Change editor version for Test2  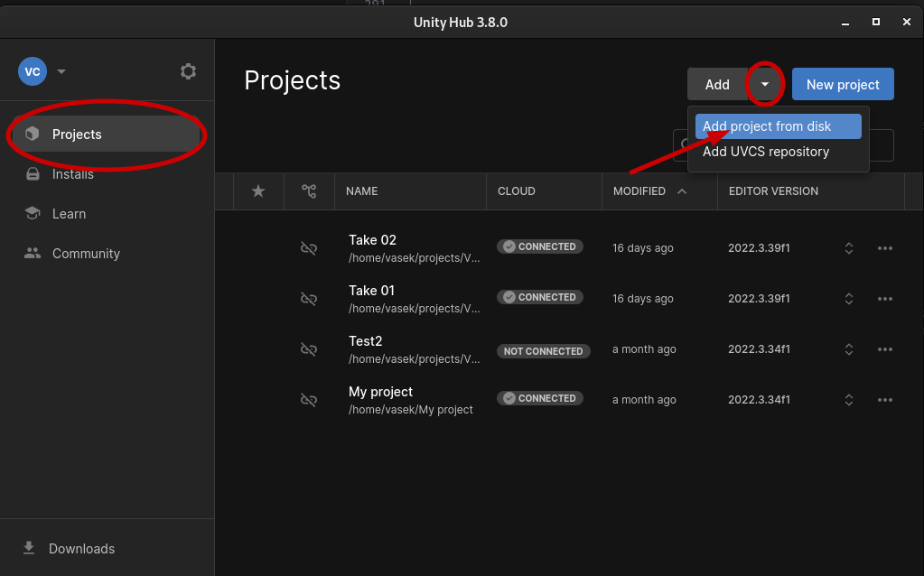[848, 349]
